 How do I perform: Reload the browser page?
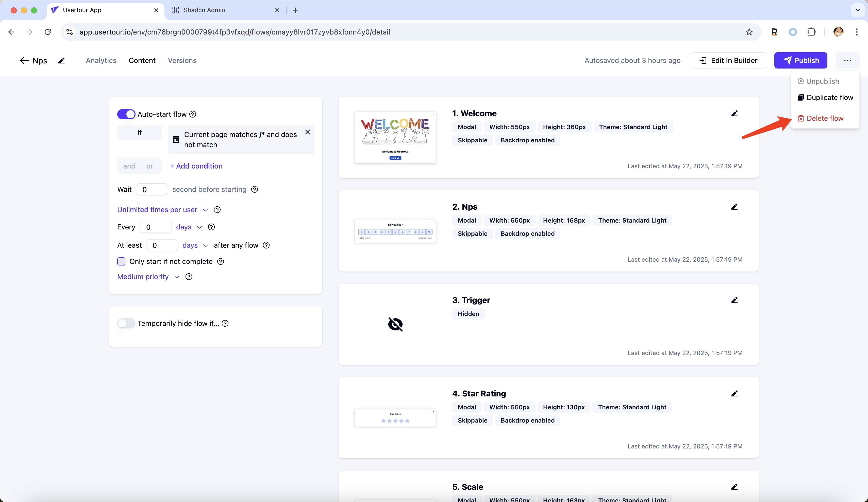coord(48,32)
